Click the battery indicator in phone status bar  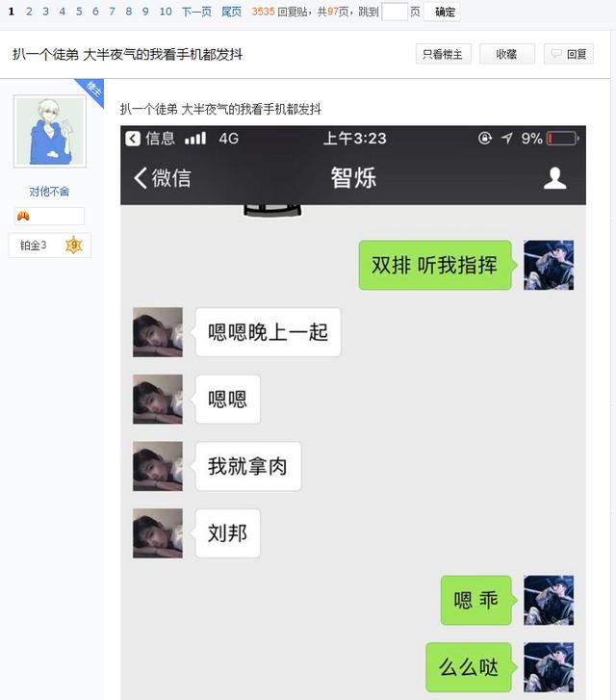pyautogui.click(x=562, y=139)
